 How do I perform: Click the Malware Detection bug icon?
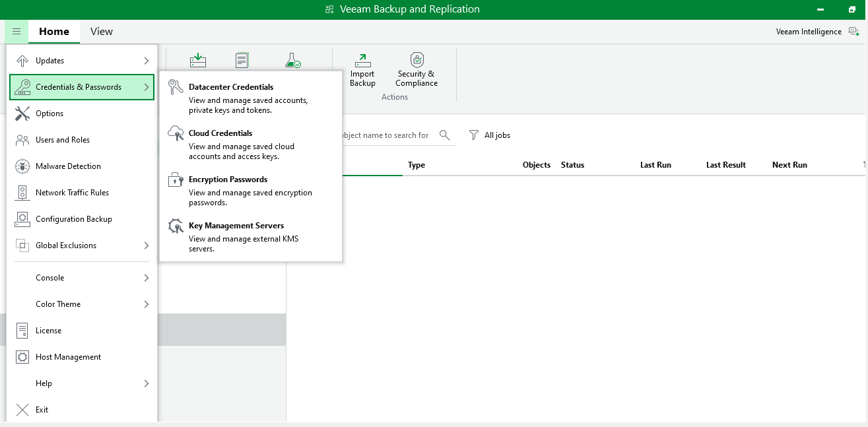coord(22,166)
